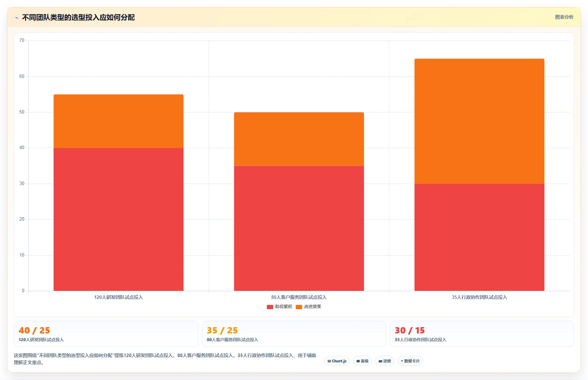Click the red bar segment for 120人研发团队
This screenshot has width=588, height=380.
click(x=118, y=219)
